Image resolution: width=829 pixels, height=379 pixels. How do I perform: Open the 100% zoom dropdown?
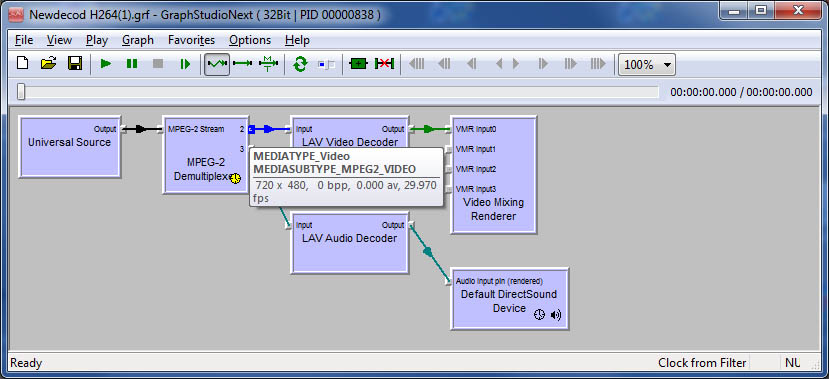647,64
